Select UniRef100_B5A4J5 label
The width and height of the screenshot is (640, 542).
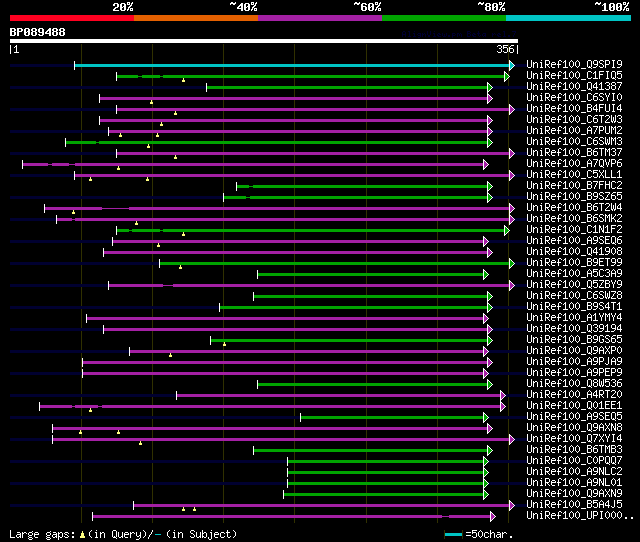pyautogui.click(x=574, y=505)
